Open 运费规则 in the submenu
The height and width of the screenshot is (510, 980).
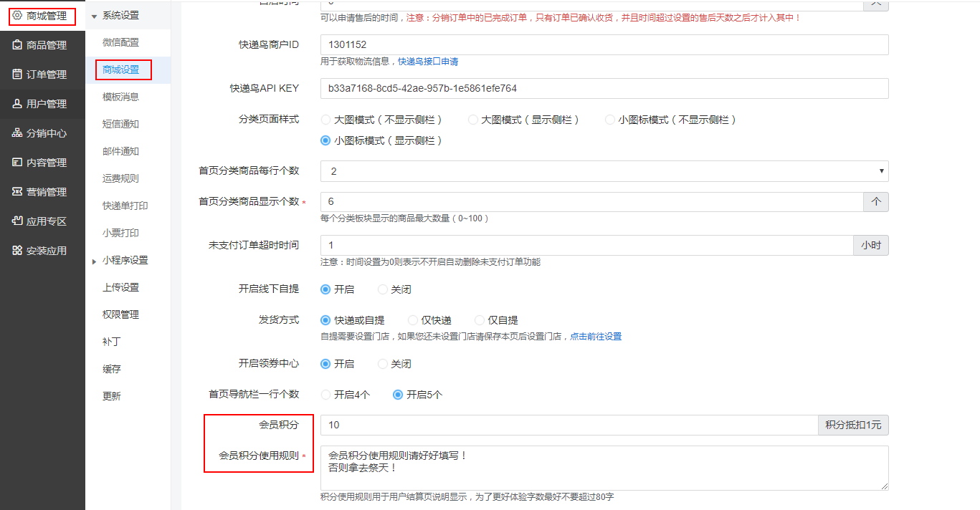click(120, 178)
